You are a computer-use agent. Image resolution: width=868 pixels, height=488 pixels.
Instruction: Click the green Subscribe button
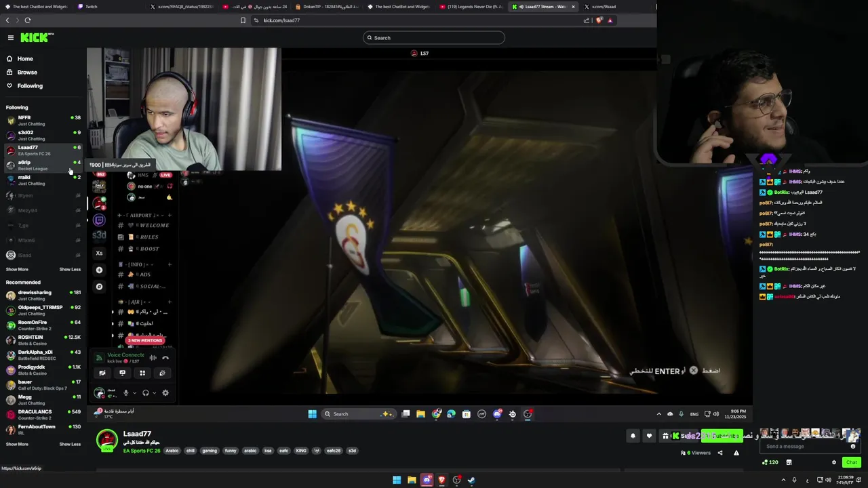(x=722, y=436)
